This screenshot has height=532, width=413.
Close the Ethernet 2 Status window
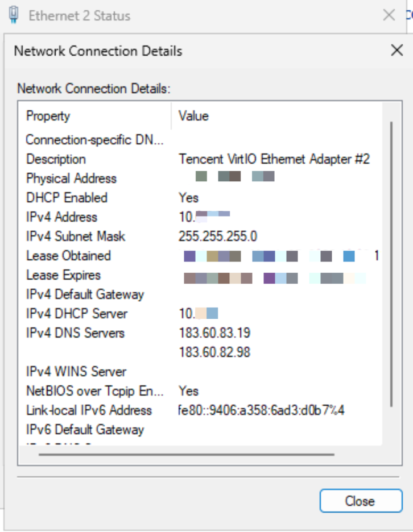(x=389, y=15)
